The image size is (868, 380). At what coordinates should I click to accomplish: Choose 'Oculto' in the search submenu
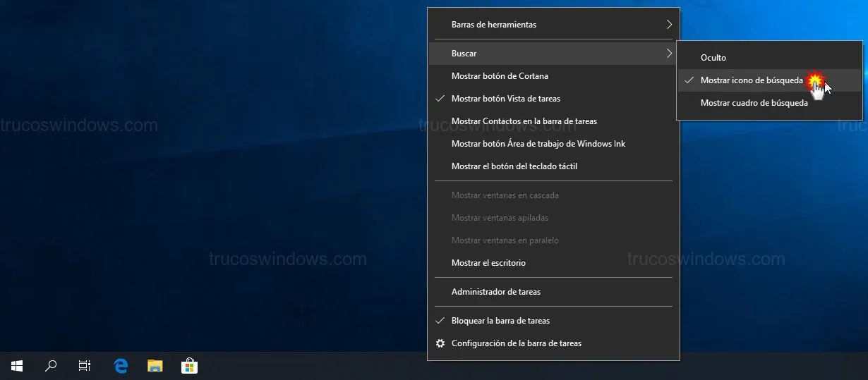[713, 58]
